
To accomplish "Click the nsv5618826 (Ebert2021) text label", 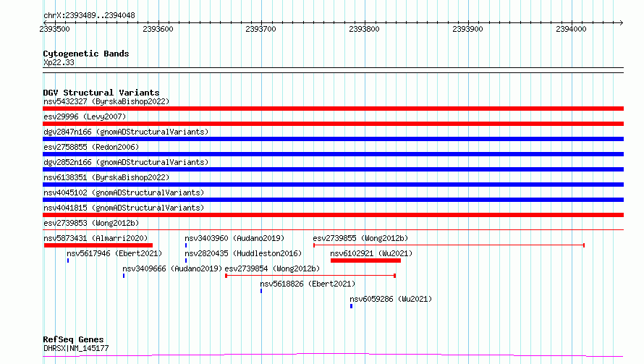I will pos(308,284).
